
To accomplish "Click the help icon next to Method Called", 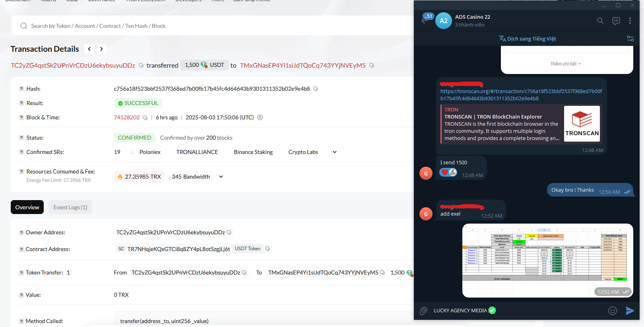I will point(21,321).
